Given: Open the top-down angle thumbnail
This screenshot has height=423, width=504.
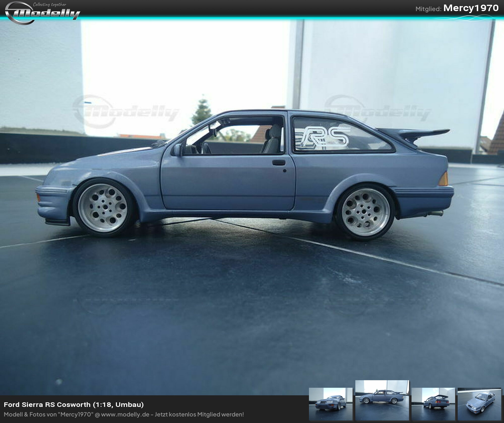Looking at the screenshot, I should coord(479,404).
